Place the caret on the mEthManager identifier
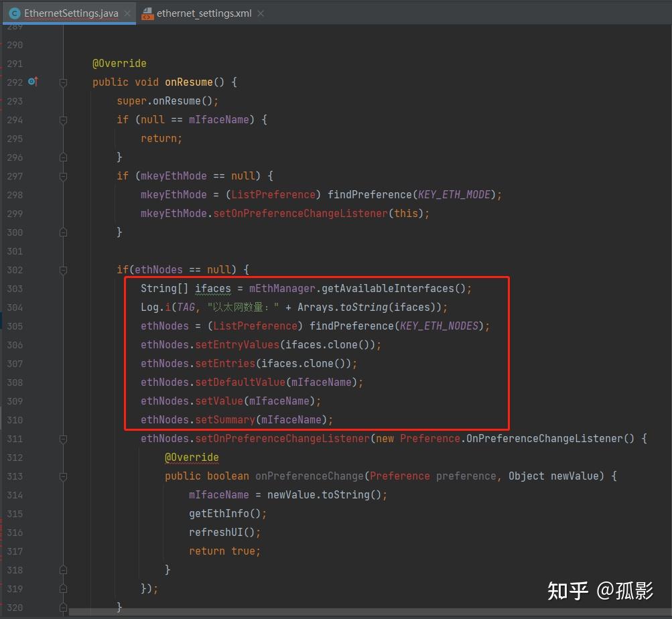Viewport: 672px width, 619px height. click(283, 288)
